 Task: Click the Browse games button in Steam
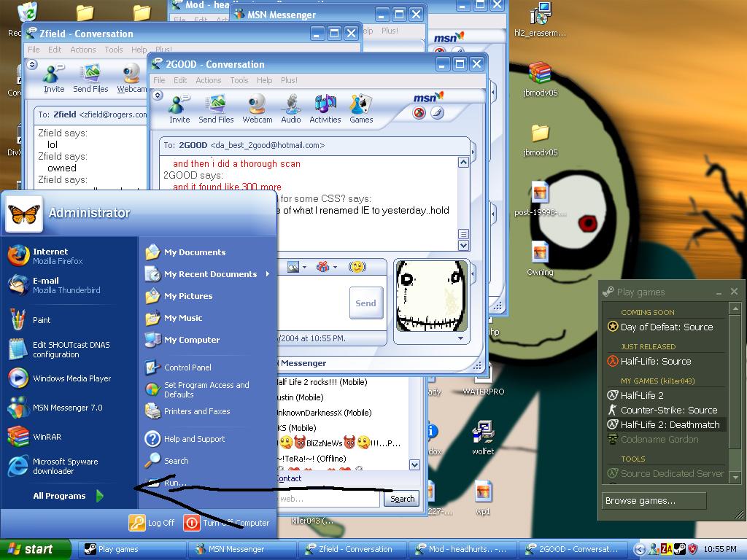pos(654,501)
